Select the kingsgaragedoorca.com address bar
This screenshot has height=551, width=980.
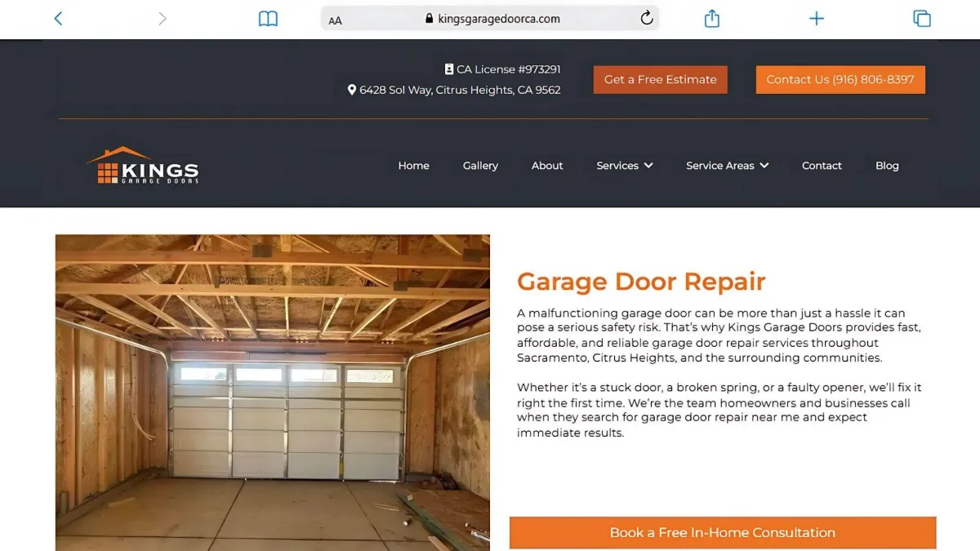tap(490, 18)
